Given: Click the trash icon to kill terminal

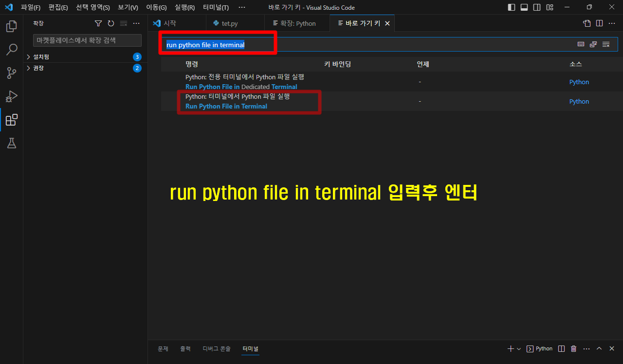Looking at the screenshot, I should tap(573, 348).
